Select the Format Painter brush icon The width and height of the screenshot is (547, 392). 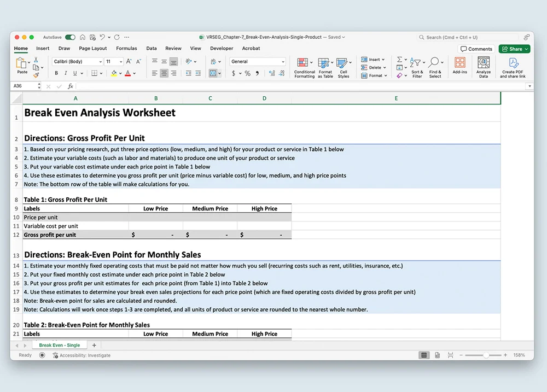[36, 75]
